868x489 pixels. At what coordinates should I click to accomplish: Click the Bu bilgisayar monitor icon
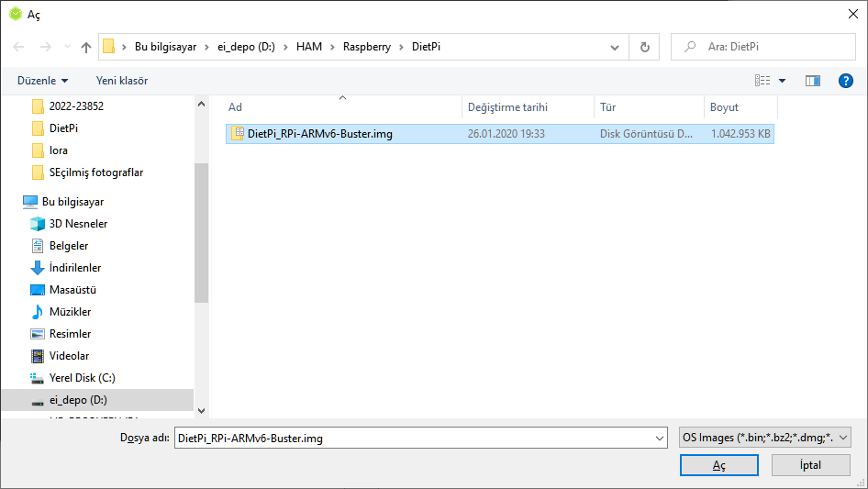coord(30,202)
